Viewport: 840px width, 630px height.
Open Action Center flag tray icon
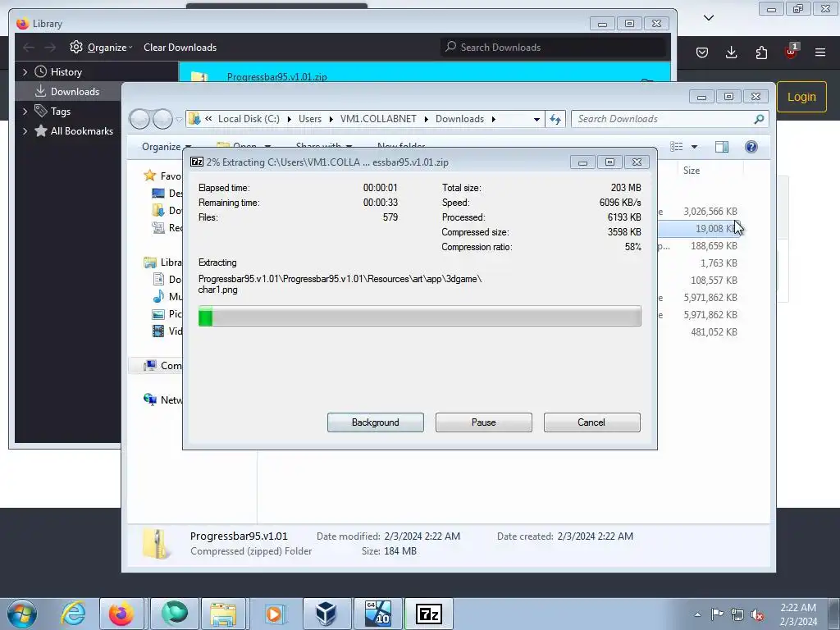717,614
